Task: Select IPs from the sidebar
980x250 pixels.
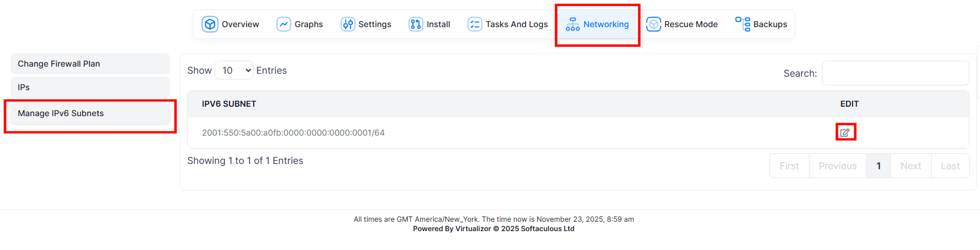Action: [90, 87]
